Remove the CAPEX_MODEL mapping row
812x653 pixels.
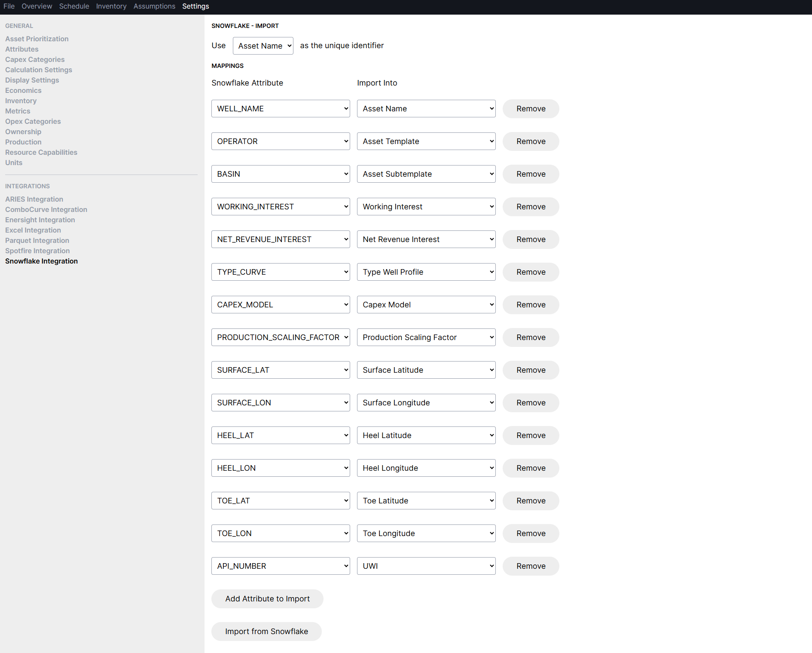click(x=531, y=305)
